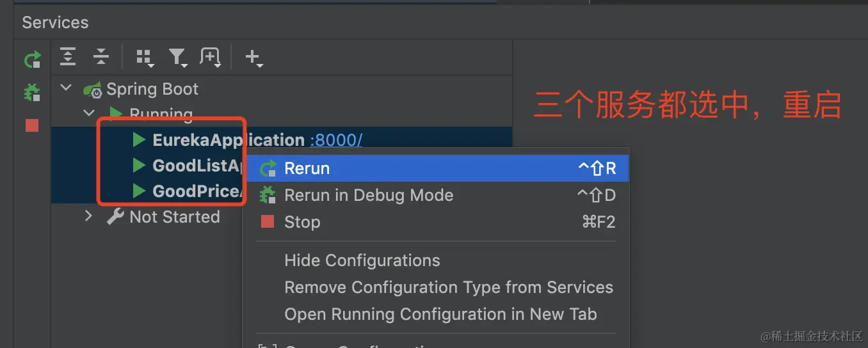Screen dimensions: 868x348
Task: Select the EurekaApplication service item
Action: point(228,140)
